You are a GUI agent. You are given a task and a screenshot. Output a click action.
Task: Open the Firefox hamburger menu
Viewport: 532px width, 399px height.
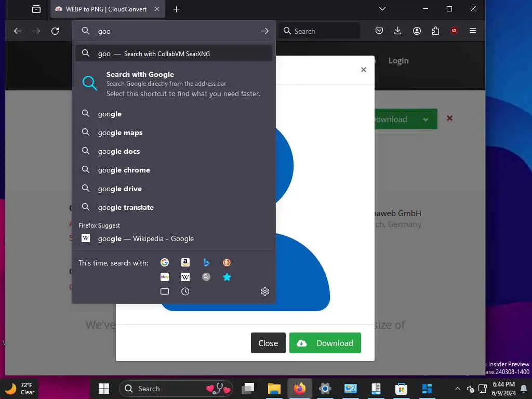click(473, 31)
